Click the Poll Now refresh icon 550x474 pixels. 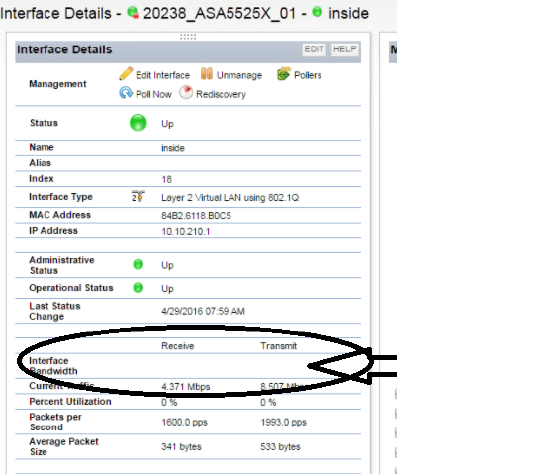coord(126,93)
